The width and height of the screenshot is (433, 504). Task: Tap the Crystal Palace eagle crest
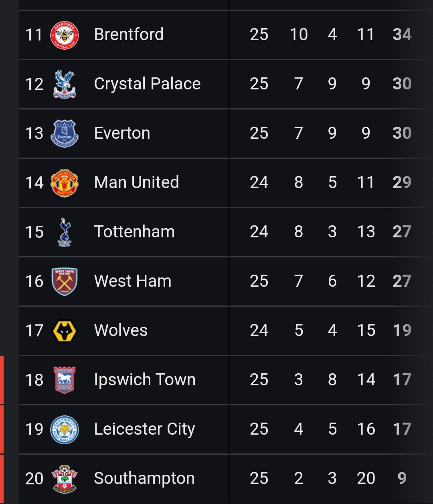coord(65,84)
